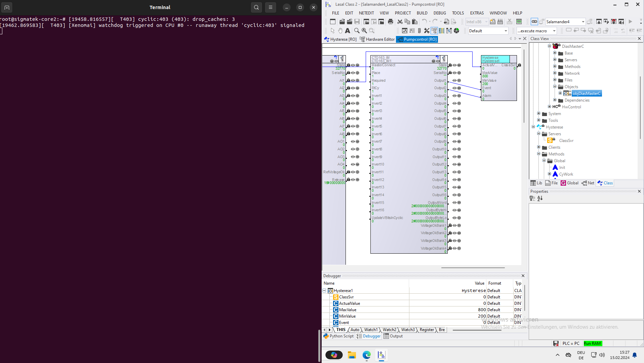
Task: Toggle the online connection link button
Action: (534, 22)
